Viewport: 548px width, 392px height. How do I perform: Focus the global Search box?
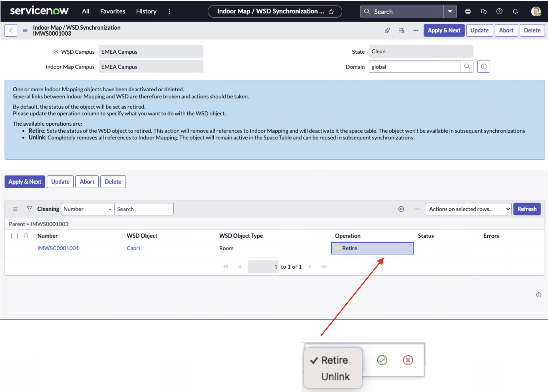click(x=402, y=11)
